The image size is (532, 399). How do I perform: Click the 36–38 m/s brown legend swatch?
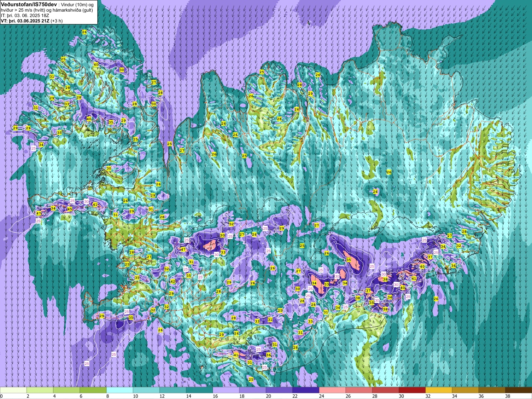(492, 390)
